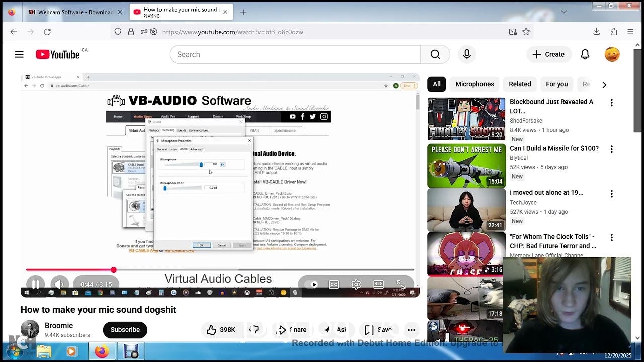This screenshot has height=362, width=644.
Task: Share the video
Action: (x=292, y=330)
